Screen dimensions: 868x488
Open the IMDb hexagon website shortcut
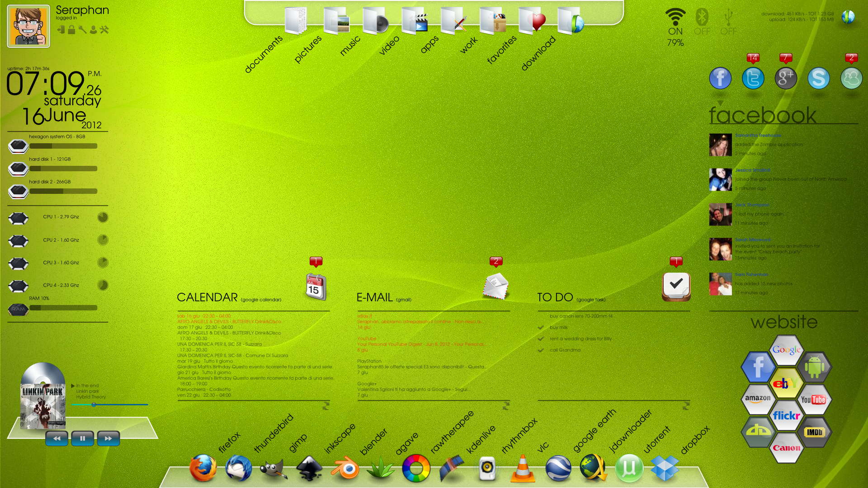click(814, 432)
